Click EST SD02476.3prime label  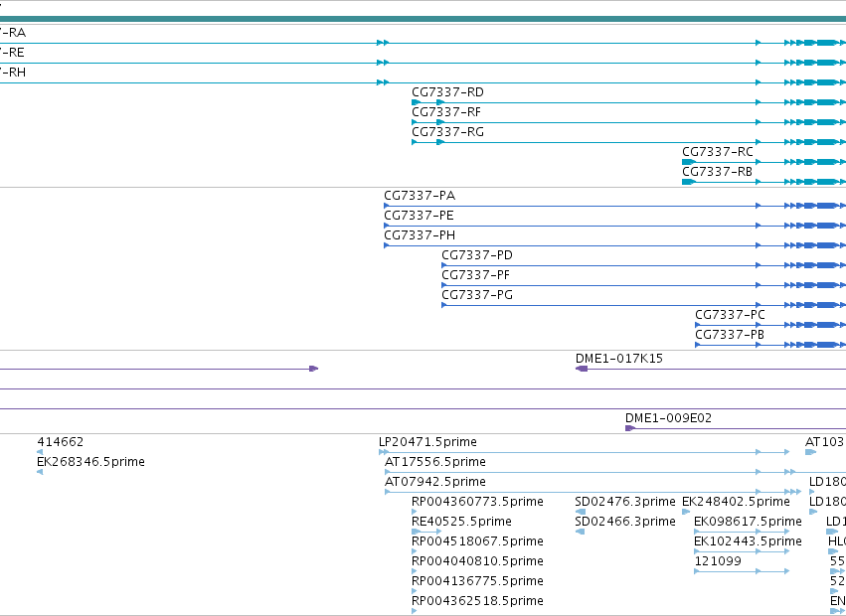pyautogui.click(x=624, y=502)
